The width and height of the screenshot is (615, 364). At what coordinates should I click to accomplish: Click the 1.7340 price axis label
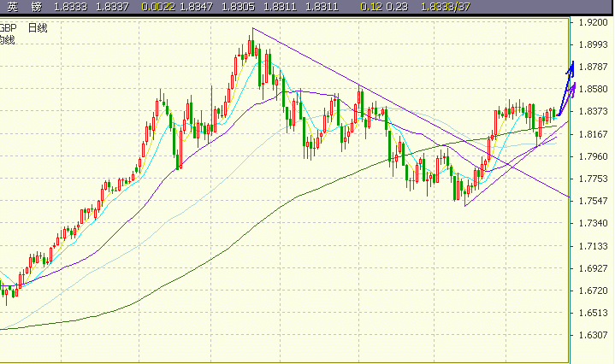pyautogui.click(x=593, y=223)
